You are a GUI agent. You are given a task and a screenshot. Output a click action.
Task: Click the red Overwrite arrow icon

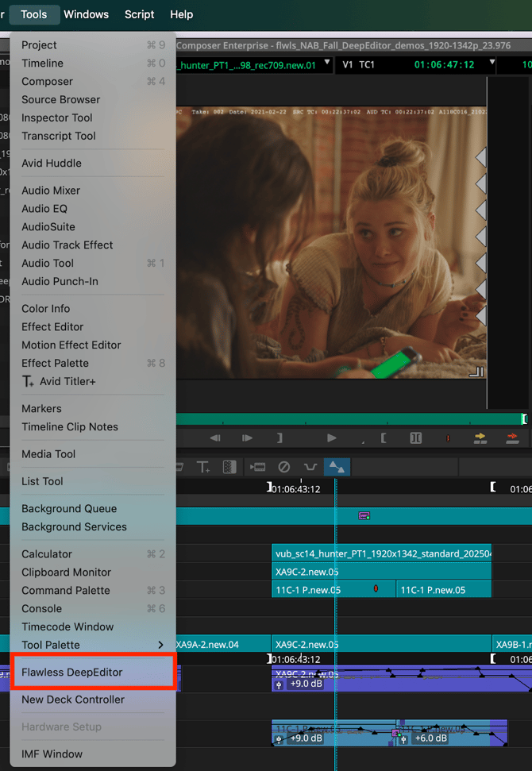[512, 438]
